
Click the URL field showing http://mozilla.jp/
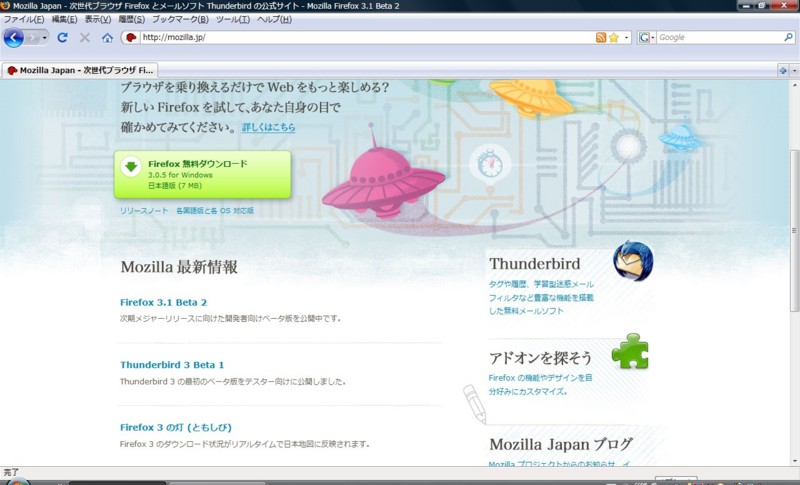(366, 37)
